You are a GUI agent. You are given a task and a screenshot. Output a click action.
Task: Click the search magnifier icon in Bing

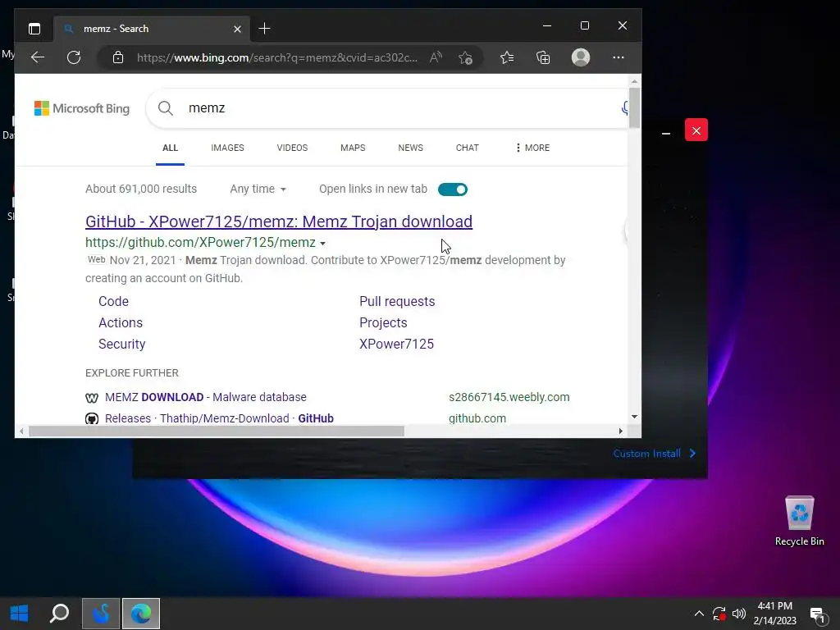[166, 108]
